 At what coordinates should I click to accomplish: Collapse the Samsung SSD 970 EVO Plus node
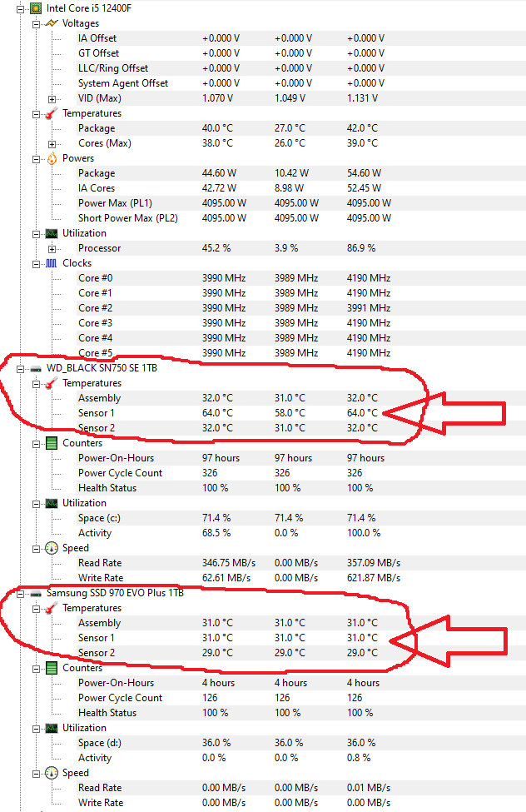click(21, 593)
